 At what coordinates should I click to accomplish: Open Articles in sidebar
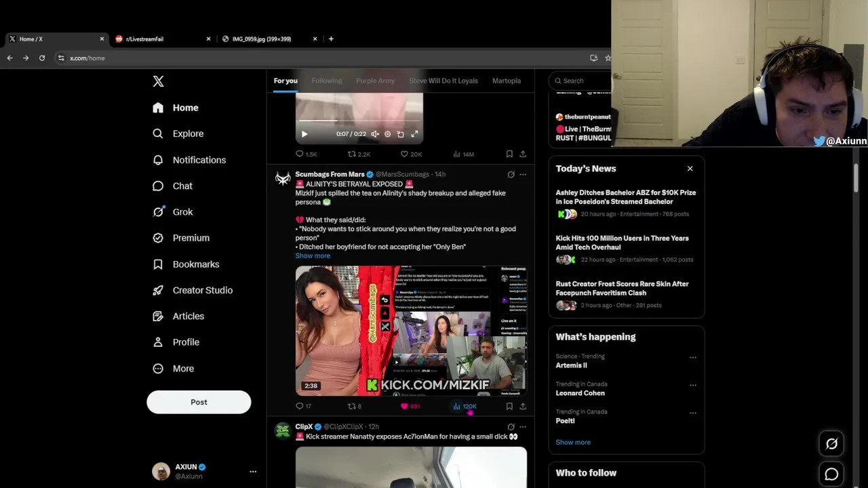click(178, 317)
